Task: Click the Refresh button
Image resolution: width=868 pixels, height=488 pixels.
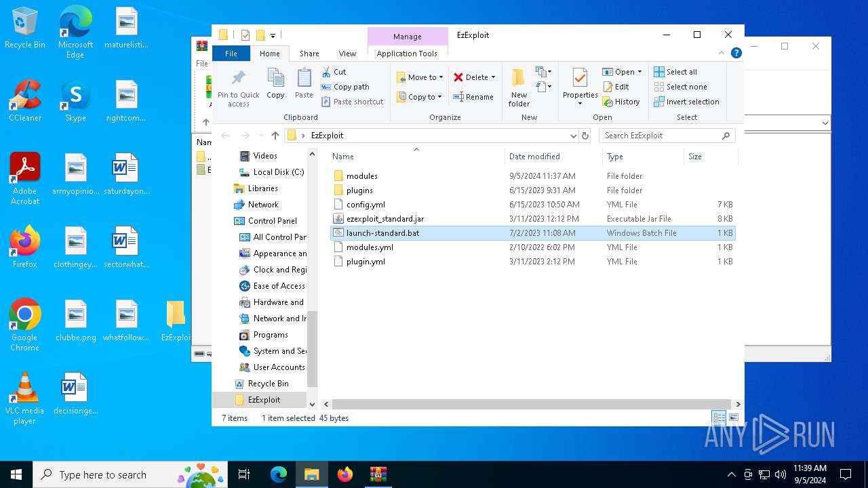Action: coord(586,136)
